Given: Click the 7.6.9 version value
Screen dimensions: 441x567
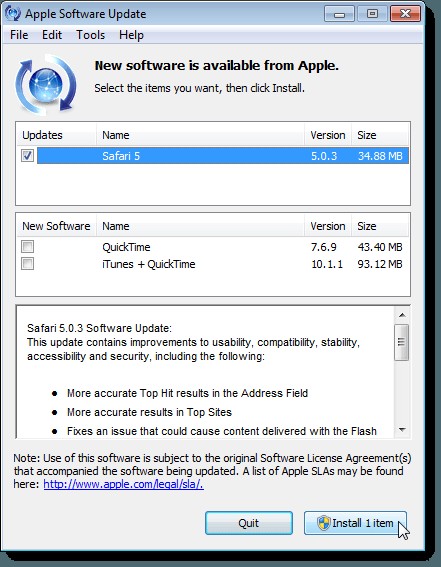Looking at the screenshot, I should tap(324, 247).
